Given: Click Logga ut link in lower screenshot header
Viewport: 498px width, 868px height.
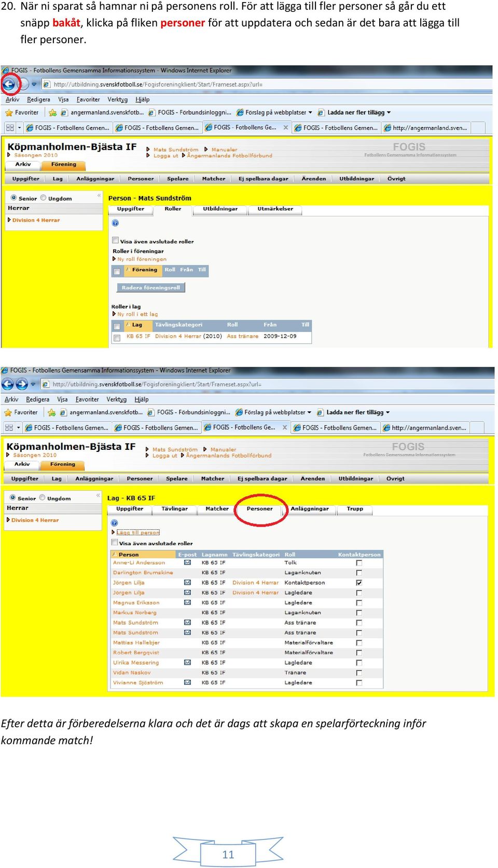Looking at the screenshot, I should (164, 456).
